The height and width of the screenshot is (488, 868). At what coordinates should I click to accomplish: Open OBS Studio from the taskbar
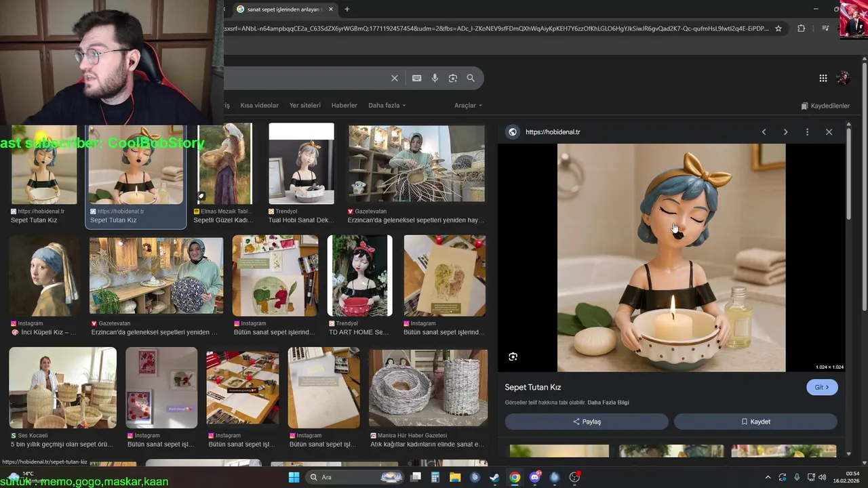[575, 477]
